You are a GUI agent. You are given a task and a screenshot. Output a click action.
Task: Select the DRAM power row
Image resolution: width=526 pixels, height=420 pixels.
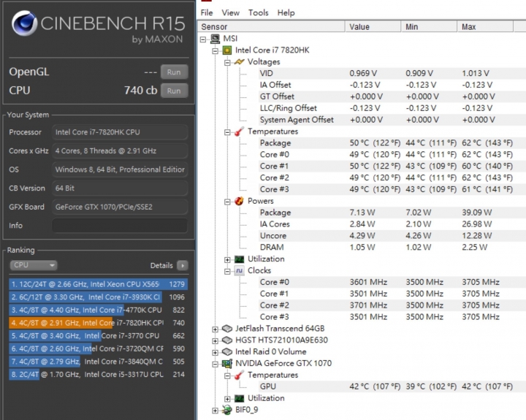(x=392, y=247)
